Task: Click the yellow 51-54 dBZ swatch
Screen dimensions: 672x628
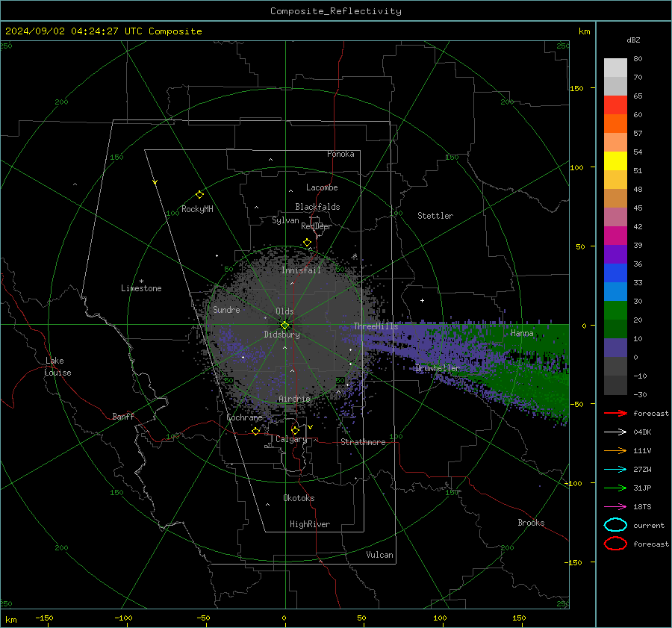Action: click(x=615, y=161)
